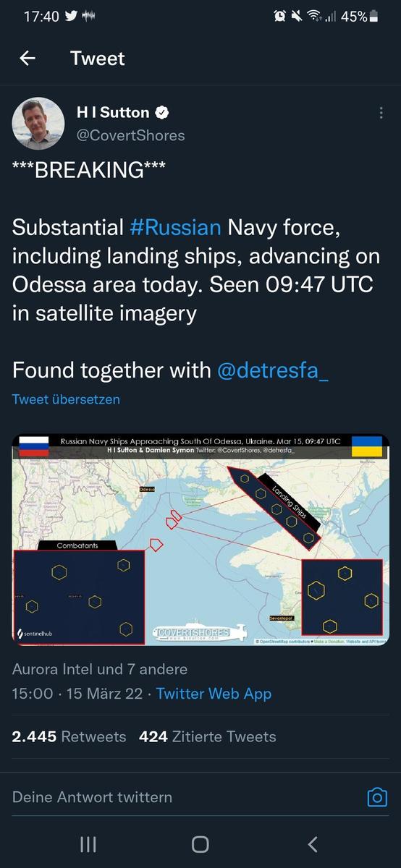Tap the Android recent apps icon

[x=88, y=843]
